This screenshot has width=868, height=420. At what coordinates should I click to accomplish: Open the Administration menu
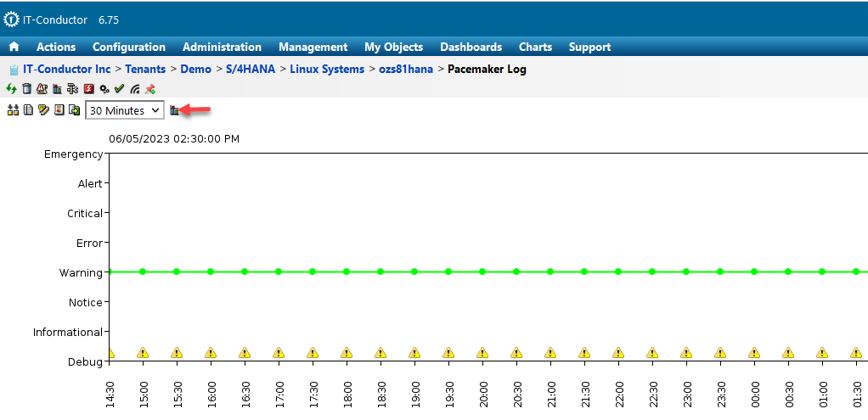[x=222, y=48]
